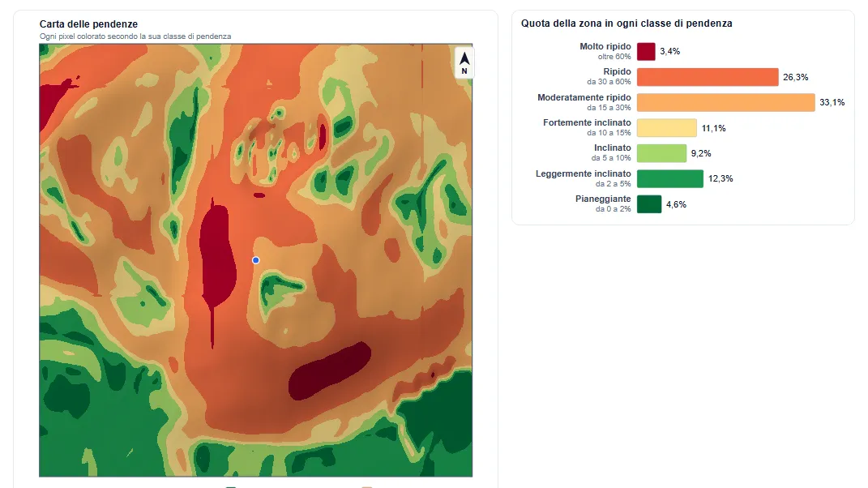
Task: Click the 'Leggermente inclinato' label
Action: coord(583,174)
